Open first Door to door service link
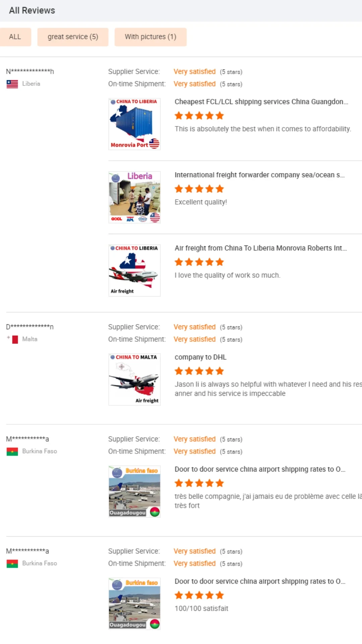 click(x=260, y=469)
